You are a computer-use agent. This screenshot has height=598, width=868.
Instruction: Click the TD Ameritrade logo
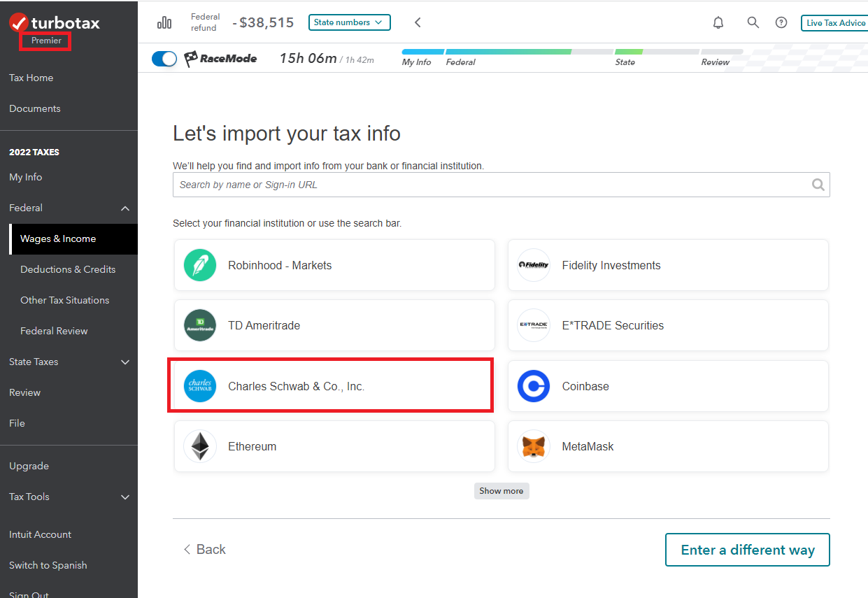tap(200, 325)
